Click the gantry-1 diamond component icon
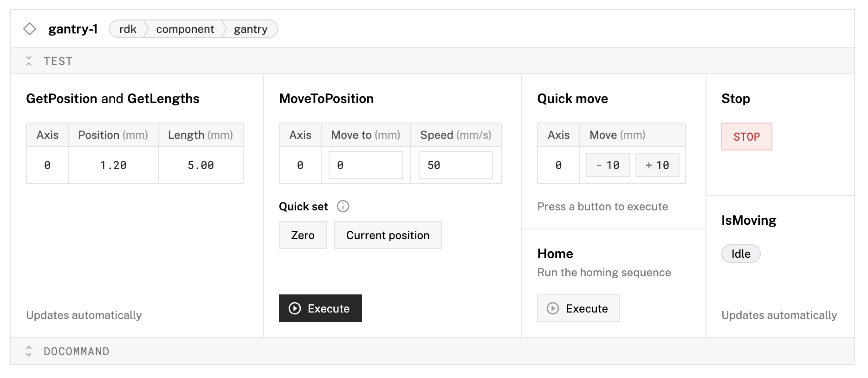 pyautogui.click(x=30, y=29)
